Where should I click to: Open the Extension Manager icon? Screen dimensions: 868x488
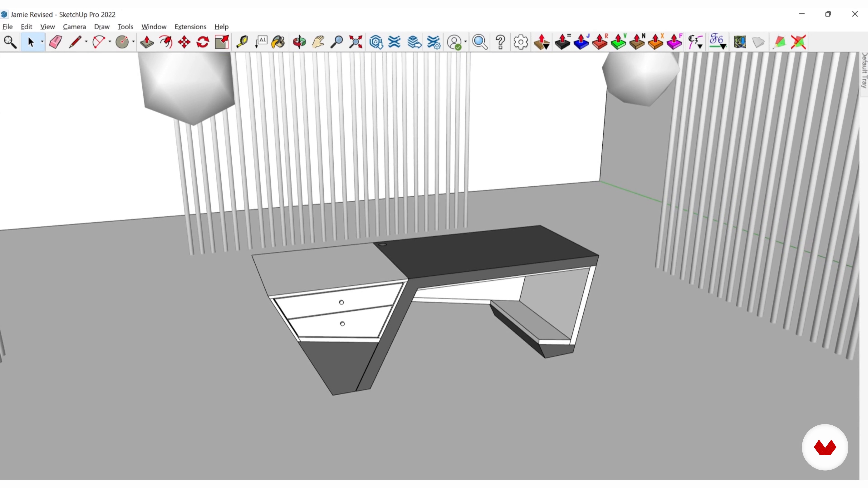pyautogui.click(x=434, y=42)
